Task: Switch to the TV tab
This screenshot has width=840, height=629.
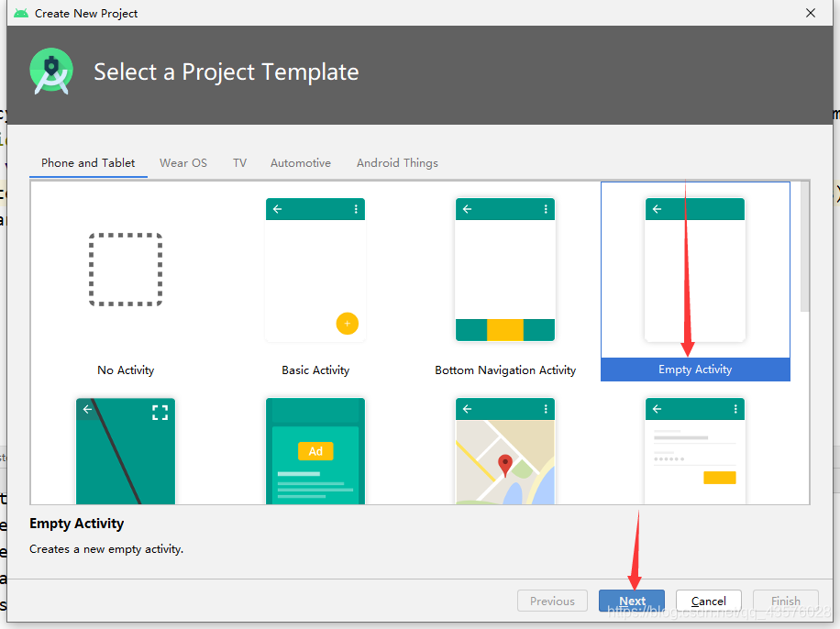Action: 239,163
